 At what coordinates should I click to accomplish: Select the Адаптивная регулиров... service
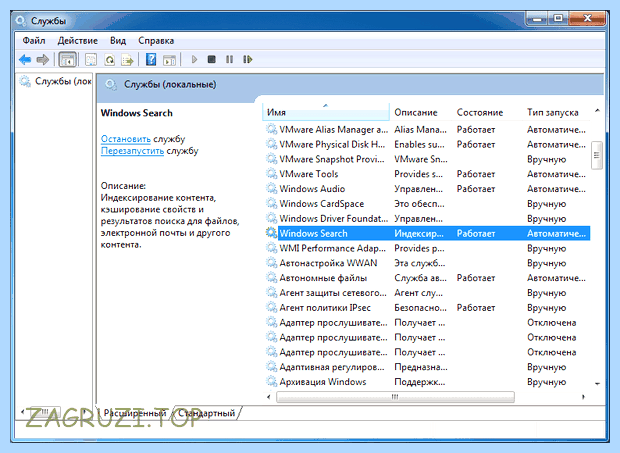pos(332,367)
